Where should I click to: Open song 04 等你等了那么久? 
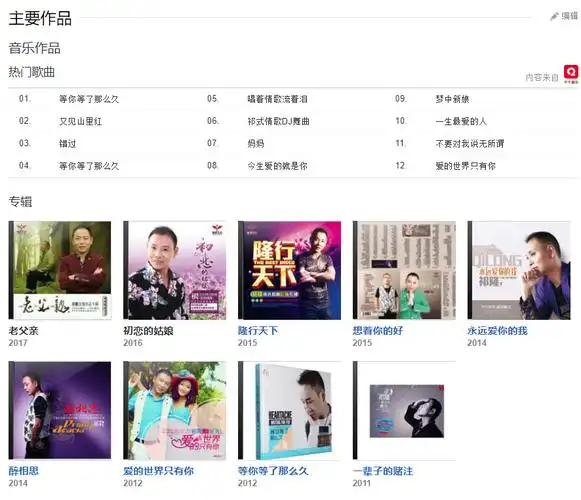[x=89, y=166]
